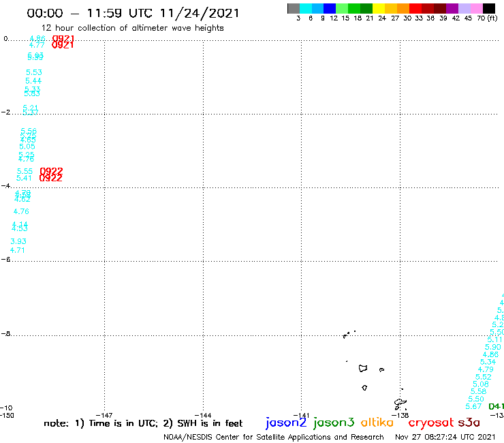Click the wave height value 4.79
The image size is (504, 443).
[x=486, y=369]
